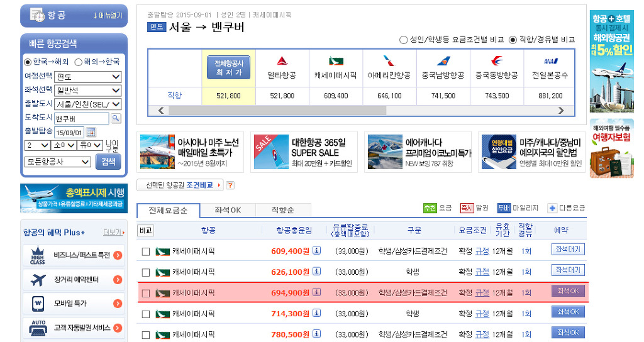Click the 추천 요금 legend badge

tap(430, 208)
